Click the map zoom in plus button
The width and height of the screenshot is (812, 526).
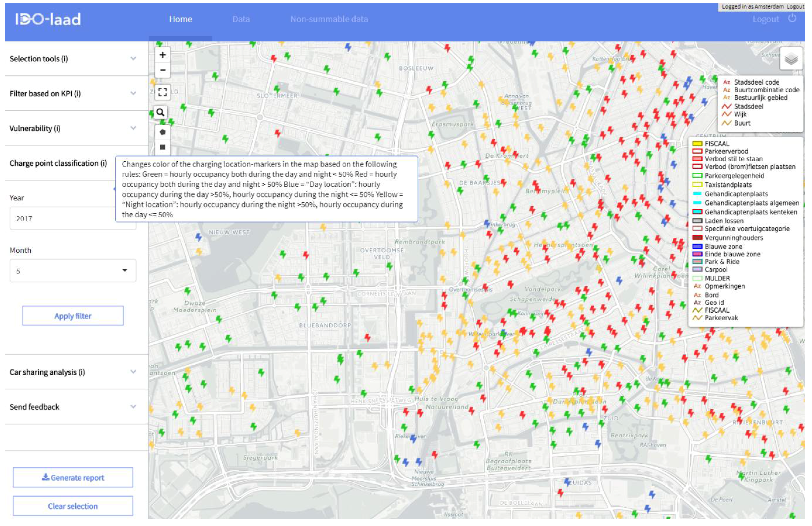click(163, 55)
